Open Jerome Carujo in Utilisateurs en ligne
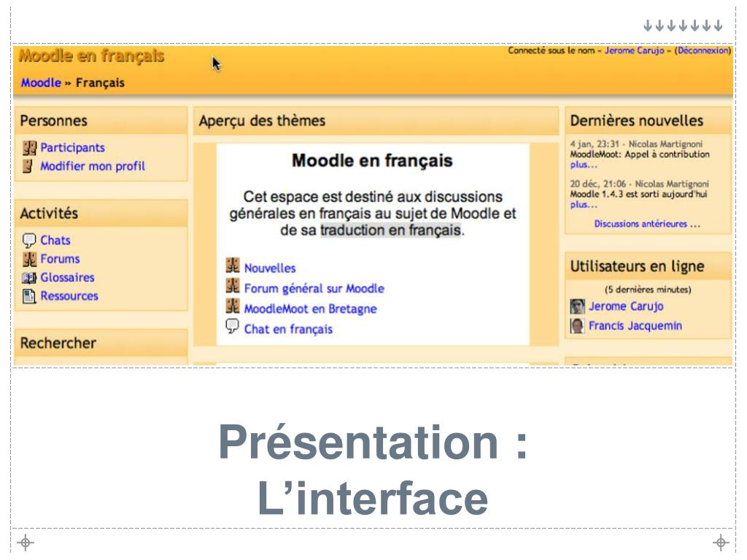This screenshot has height=560, width=747. click(626, 306)
